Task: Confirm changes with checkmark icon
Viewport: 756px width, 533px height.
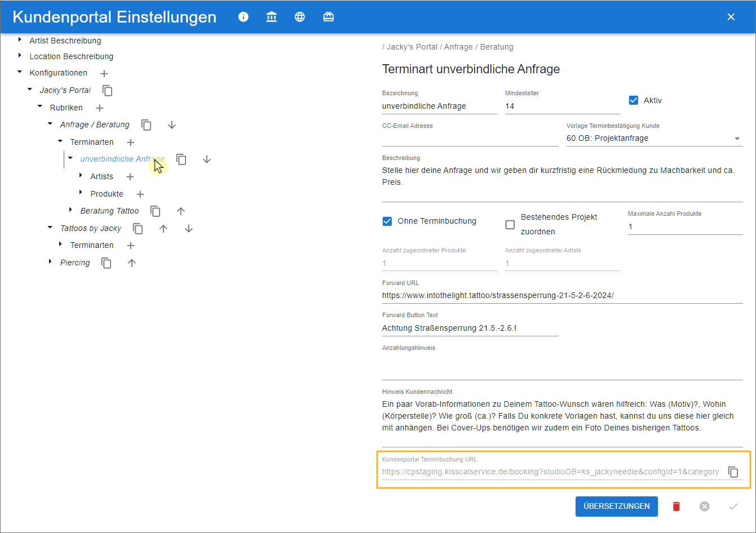Action: pos(733,507)
